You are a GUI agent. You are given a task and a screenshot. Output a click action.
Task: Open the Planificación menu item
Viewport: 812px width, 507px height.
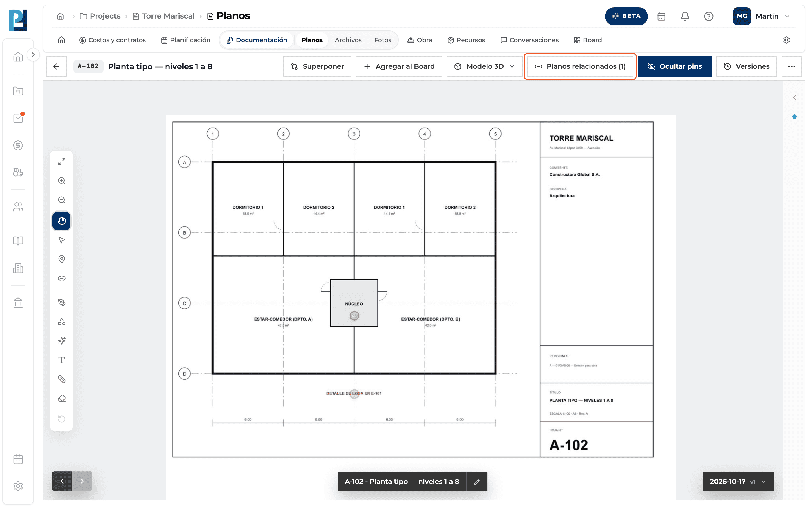pyautogui.click(x=186, y=40)
